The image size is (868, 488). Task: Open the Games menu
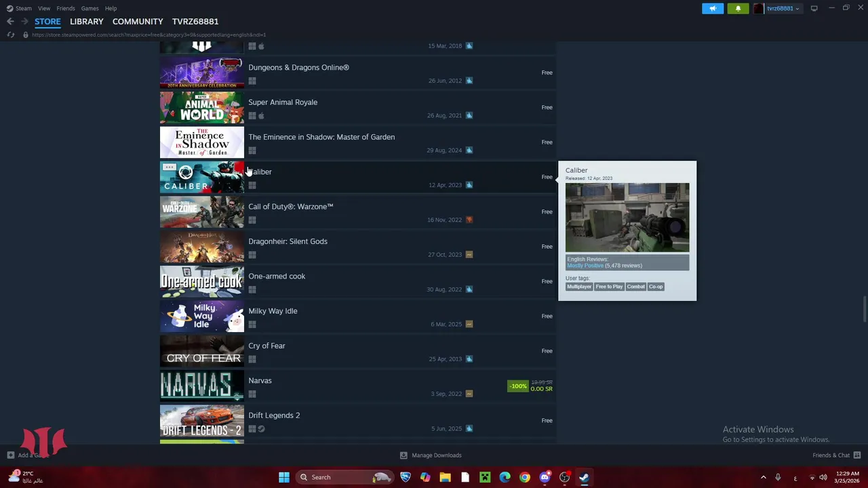point(90,8)
